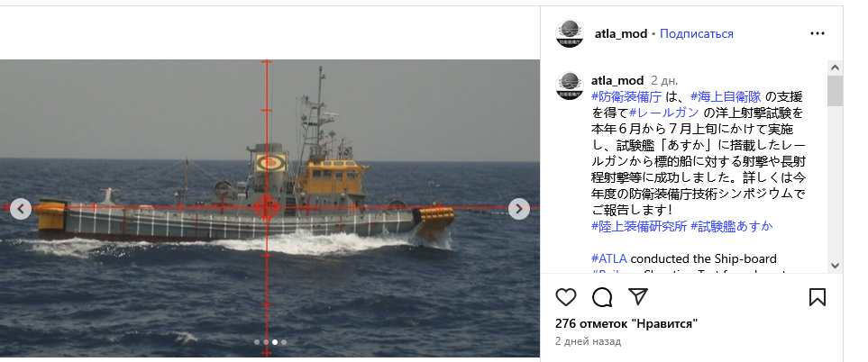
Task: Open the three-dot more options menu
Action: (817, 33)
